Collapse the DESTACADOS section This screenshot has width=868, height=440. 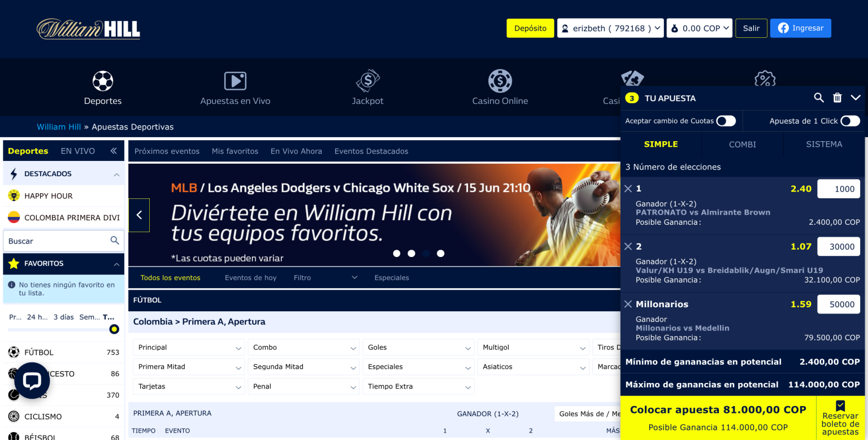point(116,174)
